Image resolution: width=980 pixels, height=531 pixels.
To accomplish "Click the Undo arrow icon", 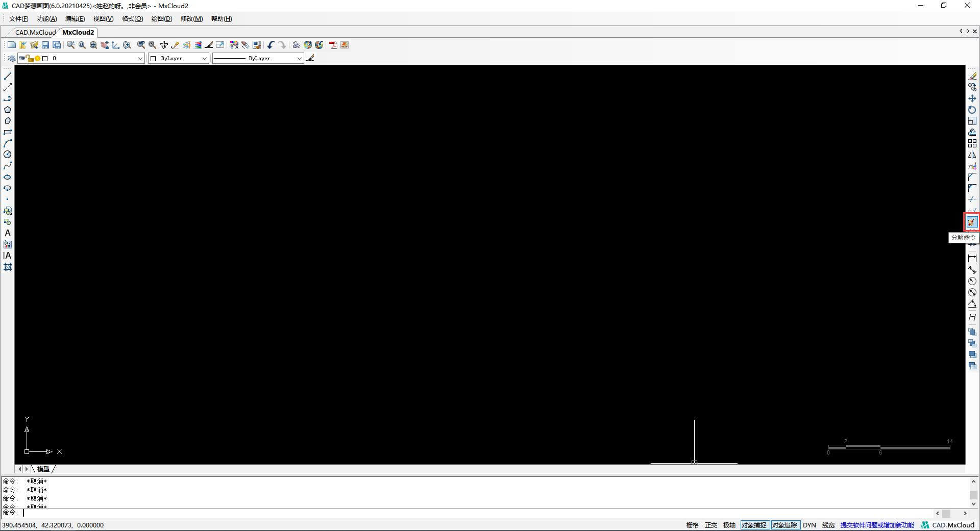I will click(x=271, y=45).
